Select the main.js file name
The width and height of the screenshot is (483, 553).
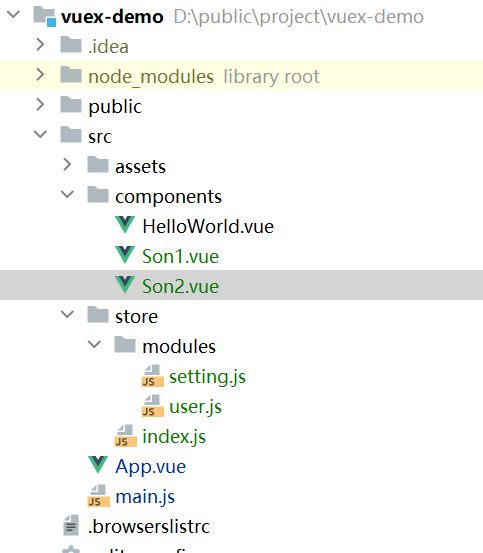145,497
